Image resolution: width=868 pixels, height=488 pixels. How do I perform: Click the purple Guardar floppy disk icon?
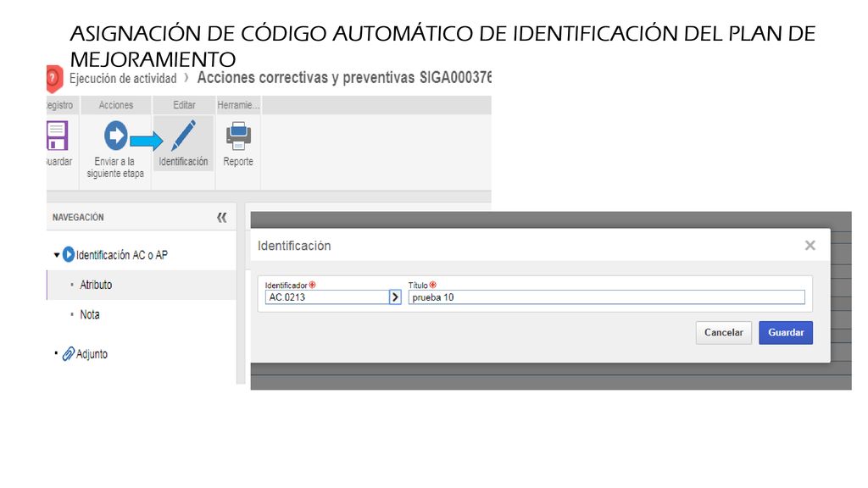[x=57, y=136]
